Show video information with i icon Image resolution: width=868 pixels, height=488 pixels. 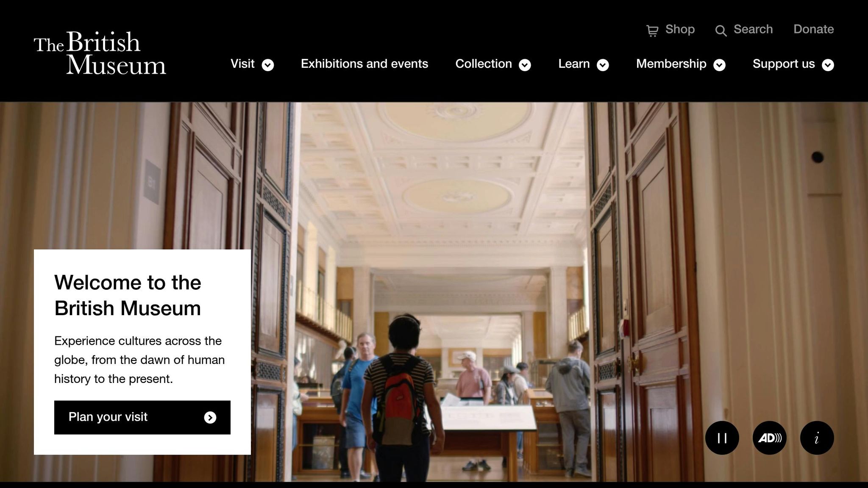[x=817, y=438]
